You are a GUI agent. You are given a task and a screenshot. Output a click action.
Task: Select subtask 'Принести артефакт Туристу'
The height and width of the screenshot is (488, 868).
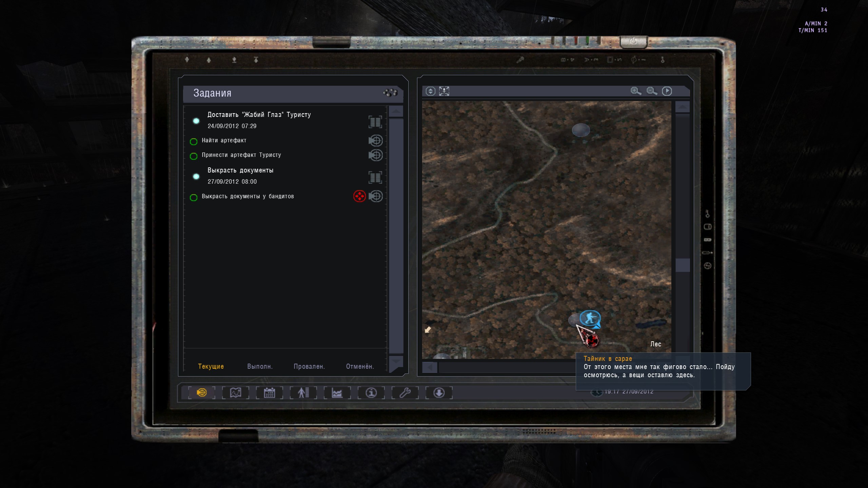point(241,155)
